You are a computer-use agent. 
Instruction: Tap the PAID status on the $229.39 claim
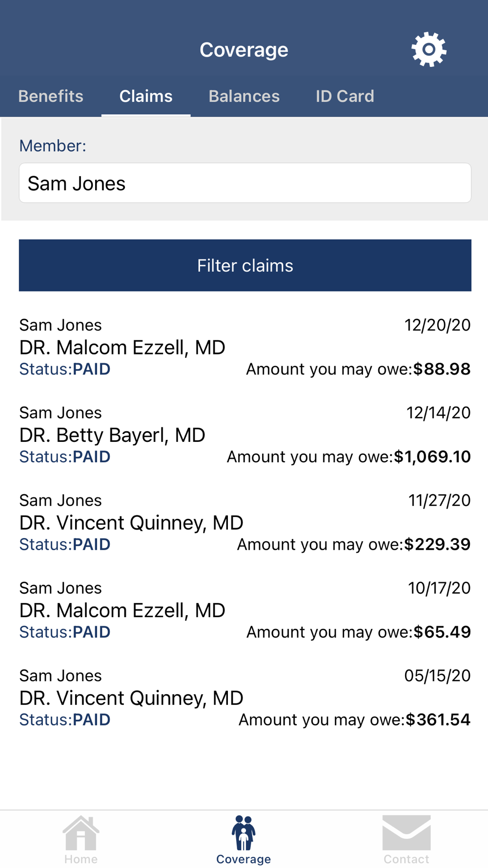click(91, 544)
